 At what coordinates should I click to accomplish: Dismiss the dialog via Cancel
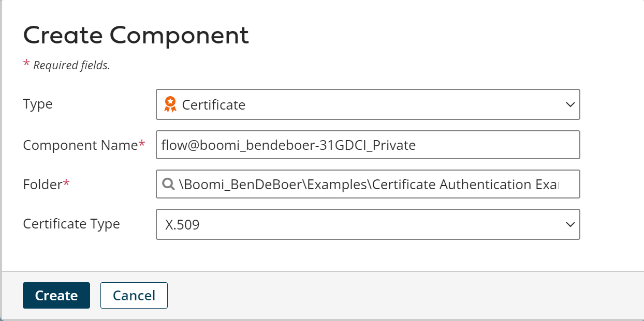click(x=134, y=295)
